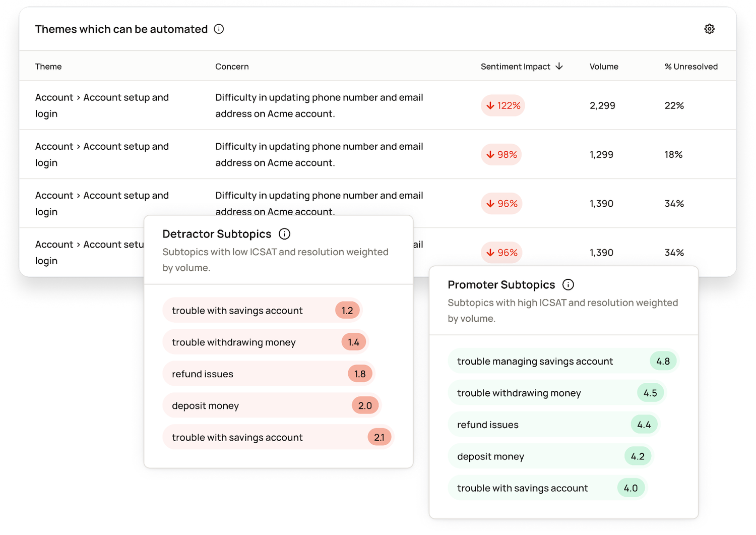Click the Volume column header
This screenshot has height=535, width=756.
603,67
